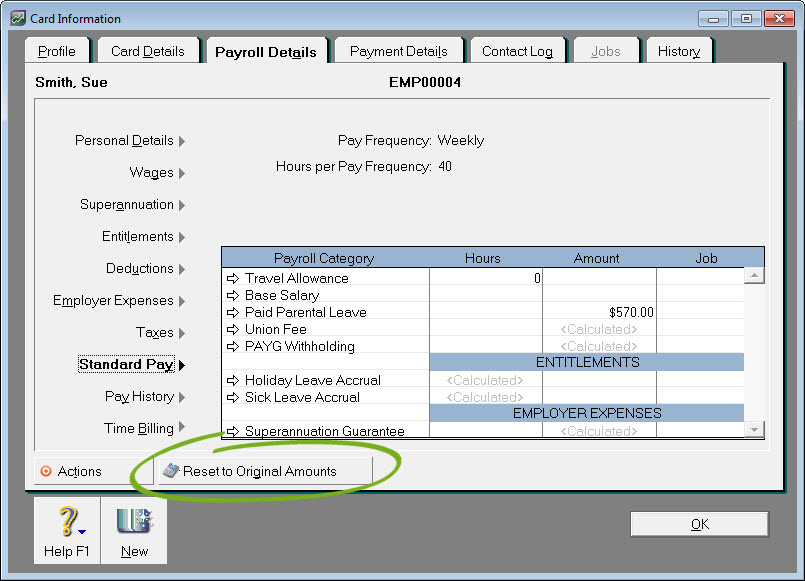Click arrow icon beside Paid Parental Leave

coord(234,313)
